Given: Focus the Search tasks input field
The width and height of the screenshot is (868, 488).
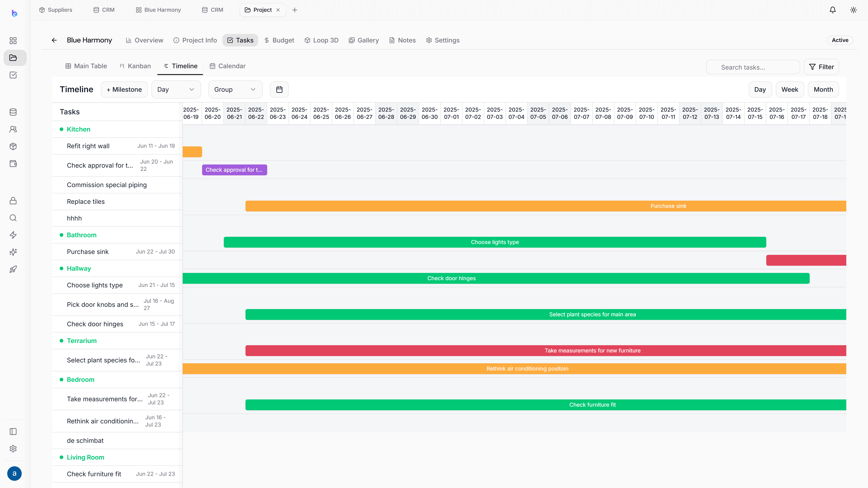Looking at the screenshot, I should 753,67.
